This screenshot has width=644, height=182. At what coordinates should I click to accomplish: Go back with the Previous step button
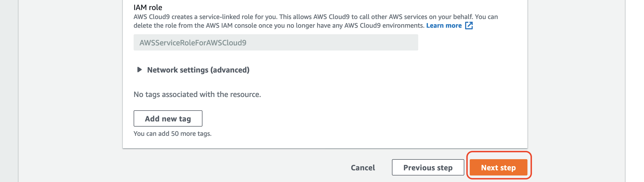(x=428, y=167)
